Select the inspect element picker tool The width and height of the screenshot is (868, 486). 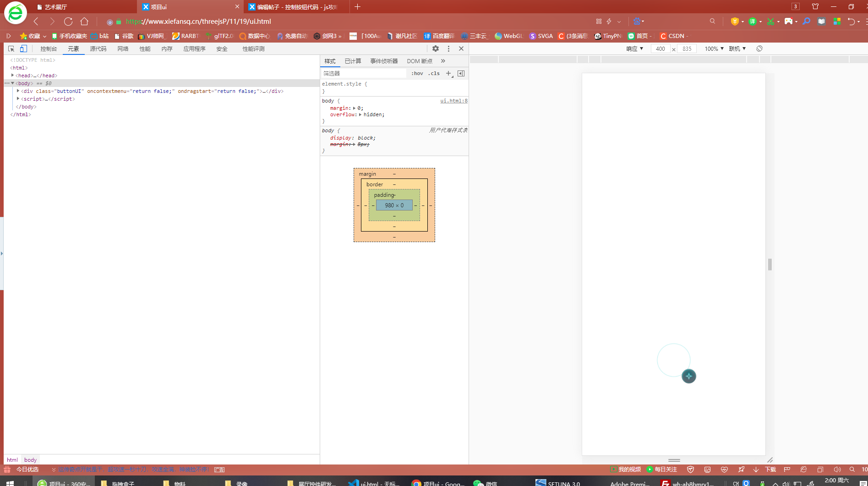coord(11,49)
